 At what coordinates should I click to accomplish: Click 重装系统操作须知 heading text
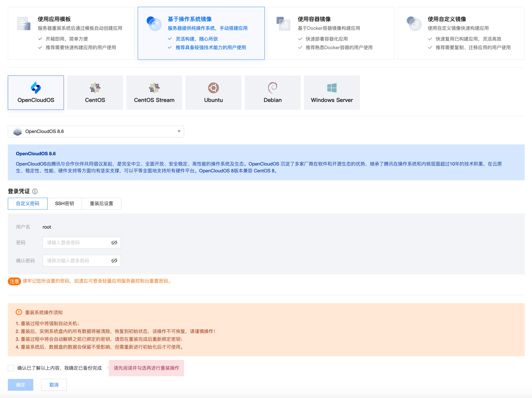[44, 312]
